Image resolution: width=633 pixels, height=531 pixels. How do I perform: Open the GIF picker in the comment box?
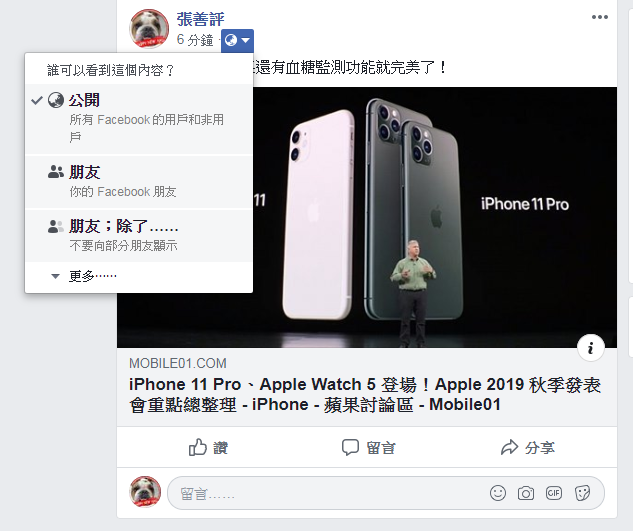[553, 493]
